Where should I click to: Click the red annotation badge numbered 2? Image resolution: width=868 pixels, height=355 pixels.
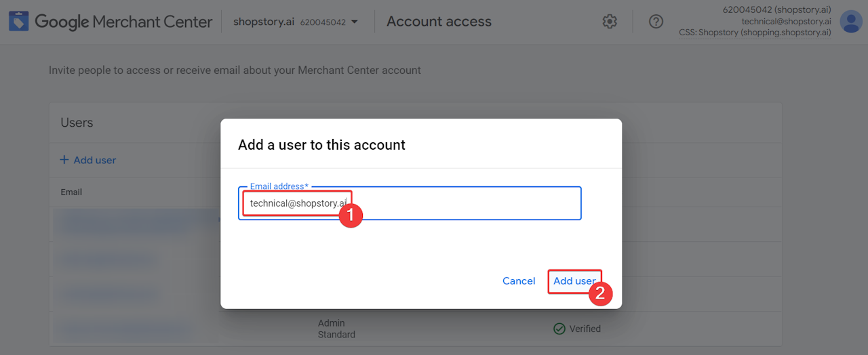pyautogui.click(x=601, y=293)
